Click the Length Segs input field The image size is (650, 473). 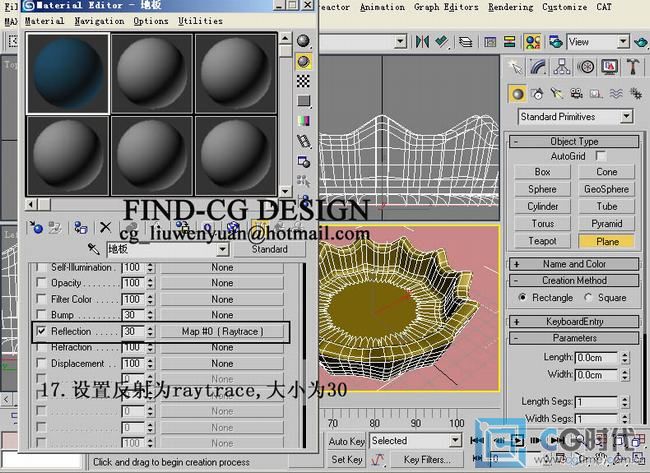[596, 401]
